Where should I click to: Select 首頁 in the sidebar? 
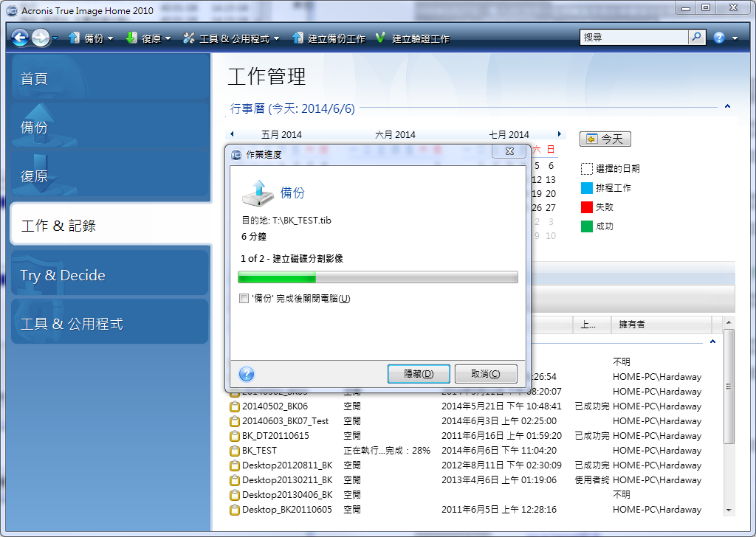click(111, 77)
